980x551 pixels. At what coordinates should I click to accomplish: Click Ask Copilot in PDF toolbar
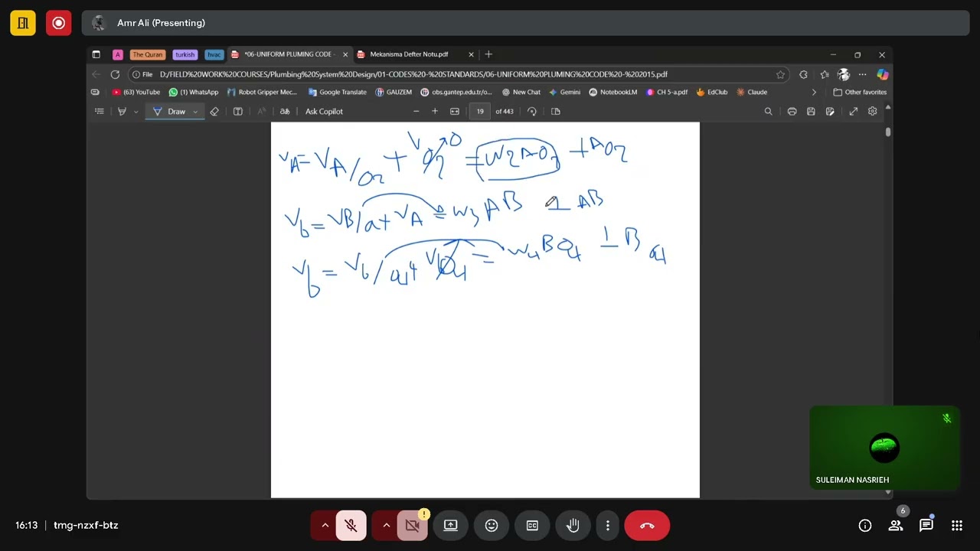coord(324,111)
